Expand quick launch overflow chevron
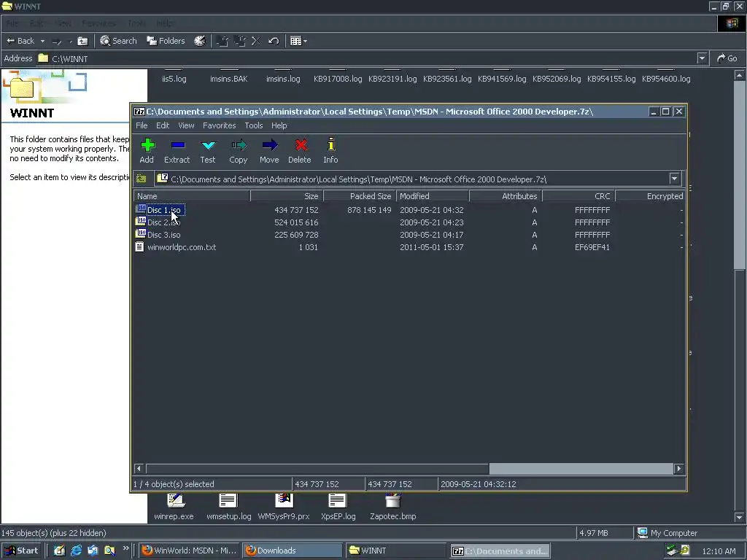 click(x=125, y=548)
